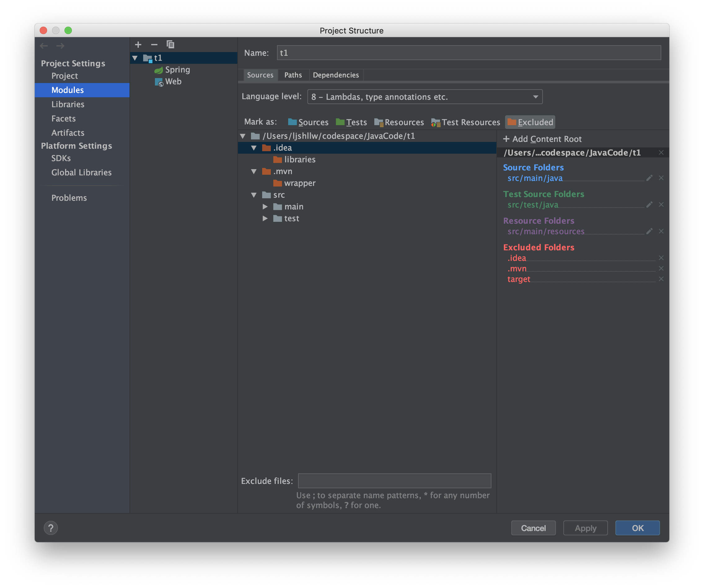
Task: Click the Cancel button
Action: pyautogui.click(x=533, y=527)
